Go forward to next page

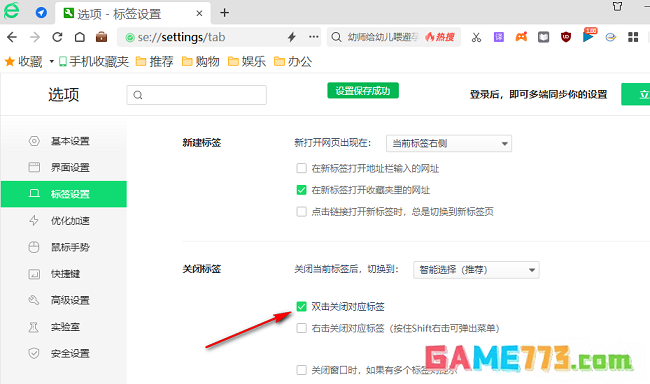[35, 37]
